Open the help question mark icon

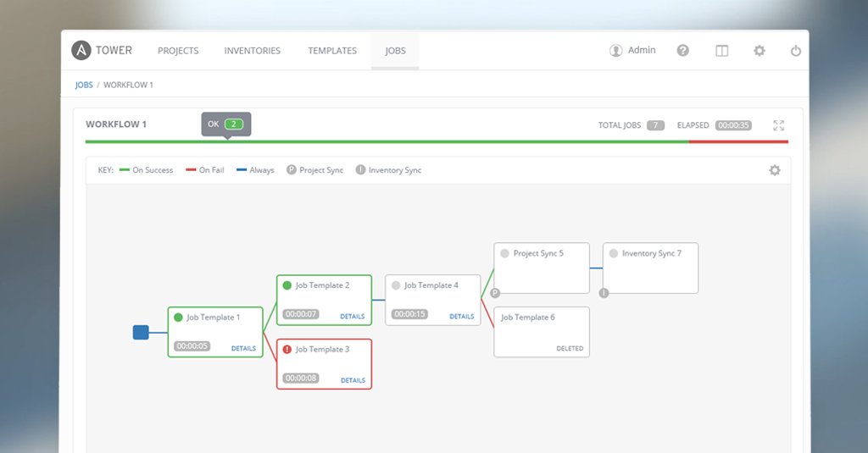pyautogui.click(x=683, y=50)
